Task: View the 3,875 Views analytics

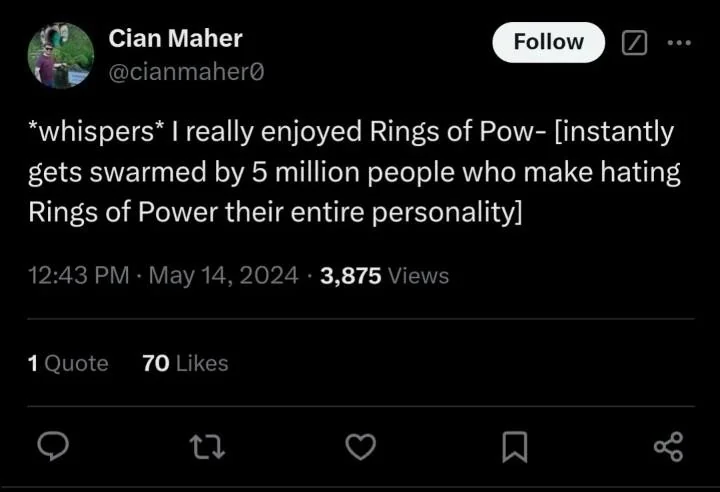Action: click(384, 276)
